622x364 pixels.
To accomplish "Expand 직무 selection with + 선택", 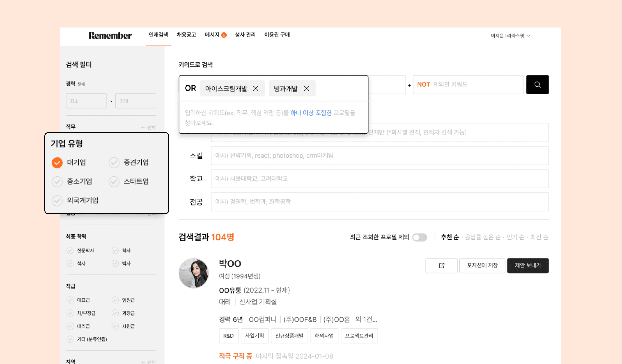I will 148,127.
